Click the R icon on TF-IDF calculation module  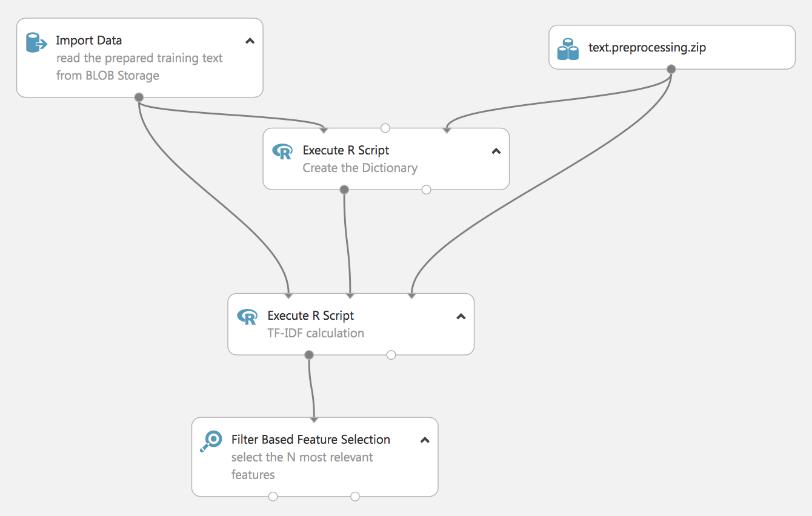coord(247,317)
